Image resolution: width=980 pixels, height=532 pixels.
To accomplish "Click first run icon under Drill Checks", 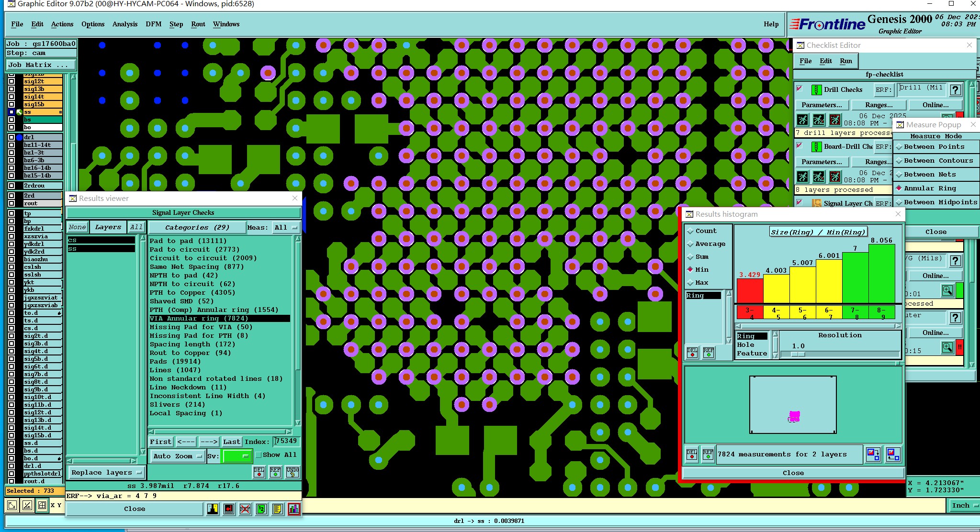I will 803,120.
